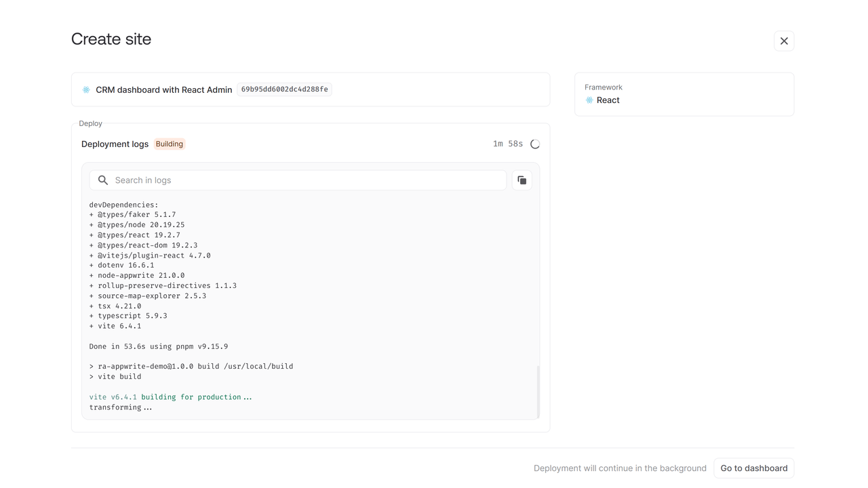The height and width of the screenshot is (488, 868).
Task: Open the dashboard with Go to dashboard
Action: (753, 468)
